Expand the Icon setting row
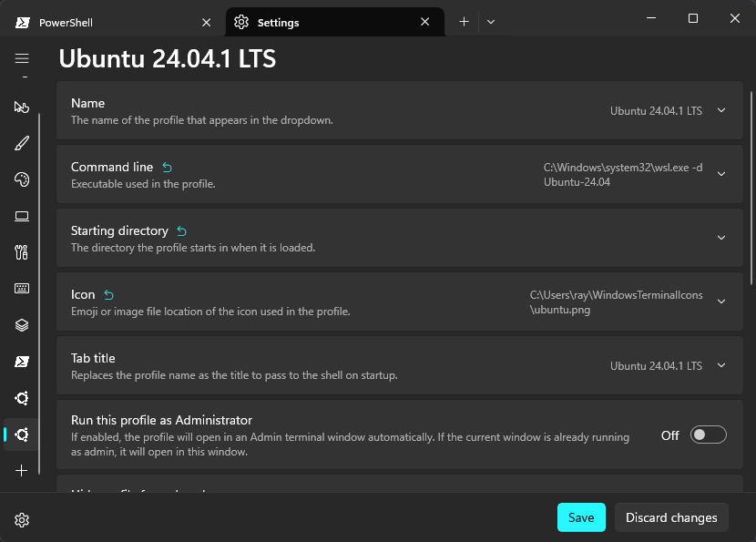The image size is (756, 542). (720, 302)
